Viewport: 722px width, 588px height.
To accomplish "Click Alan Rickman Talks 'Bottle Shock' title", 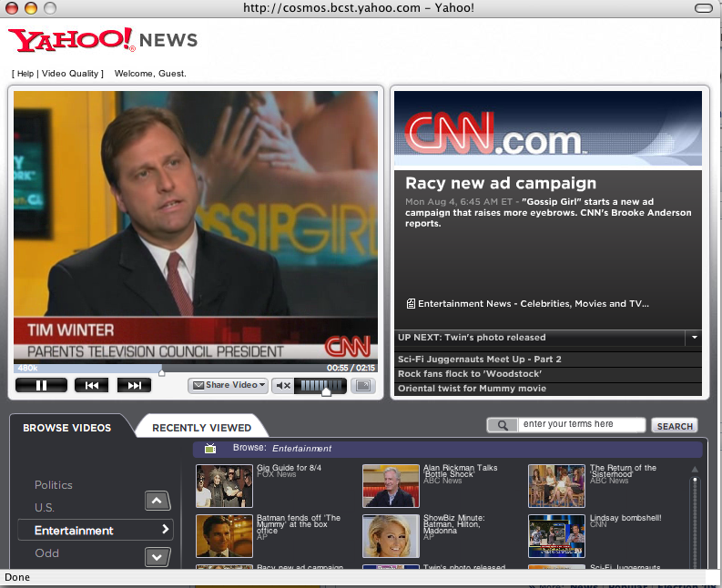I will [x=461, y=471].
